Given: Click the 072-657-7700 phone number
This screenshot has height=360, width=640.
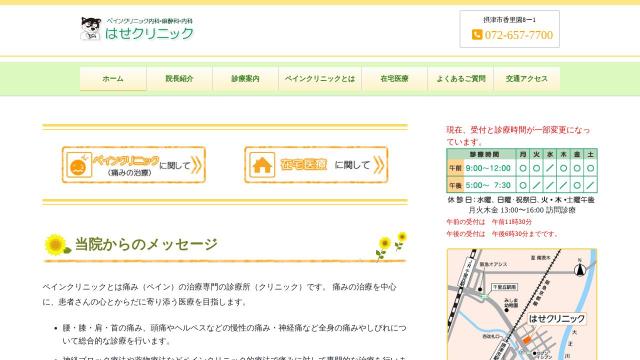Looking at the screenshot, I should 519,35.
